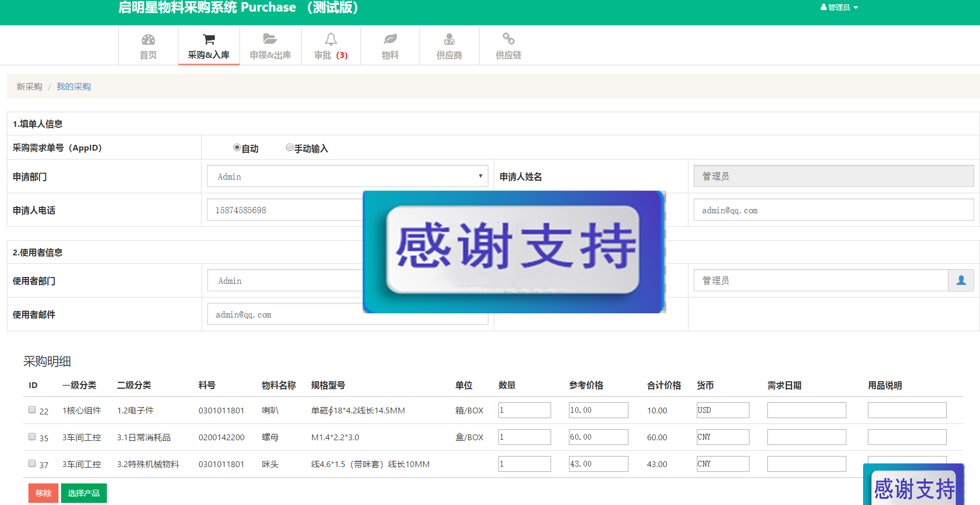The height and width of the screenshot is (505, 980).
Task: Expand the 申请部门 Admin dropdown
Action: click(347, 176)
